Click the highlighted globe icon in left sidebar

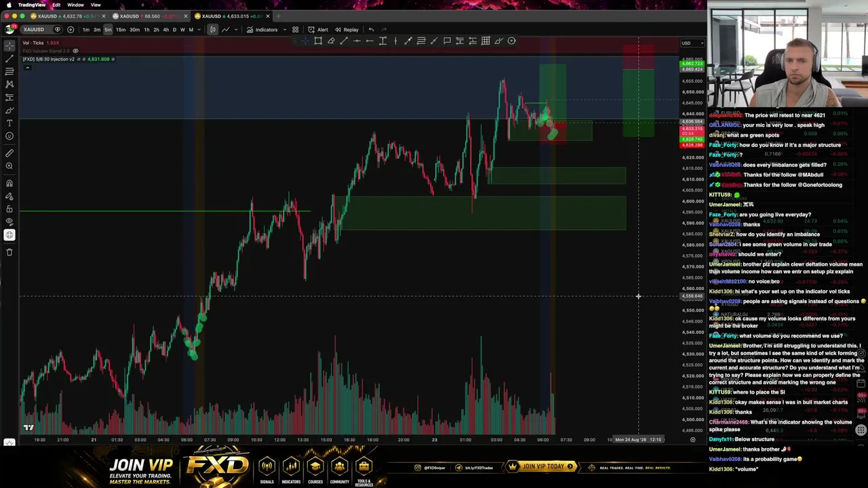click(x=9, y=235)
